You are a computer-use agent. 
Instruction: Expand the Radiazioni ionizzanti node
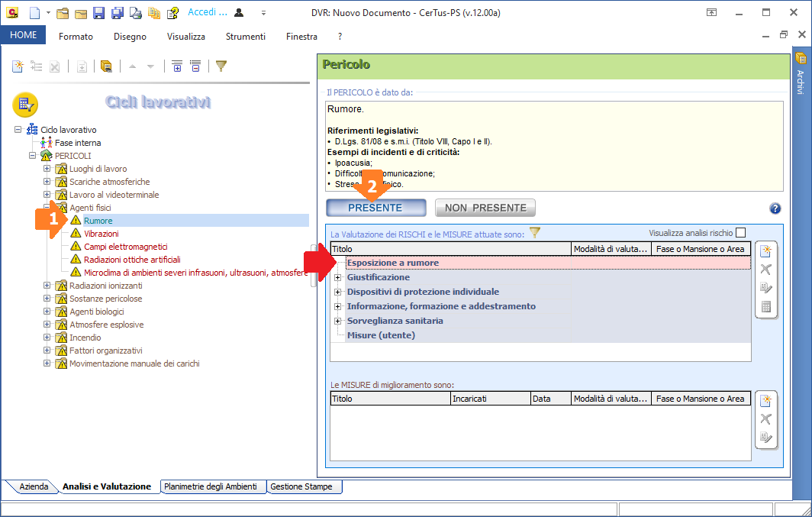(x=47, y=285)
